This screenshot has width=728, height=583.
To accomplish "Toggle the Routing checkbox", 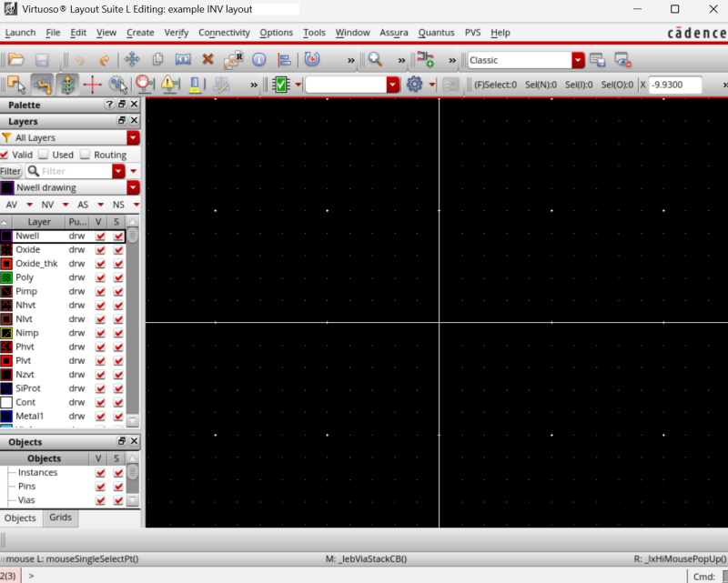I will 84,155.
